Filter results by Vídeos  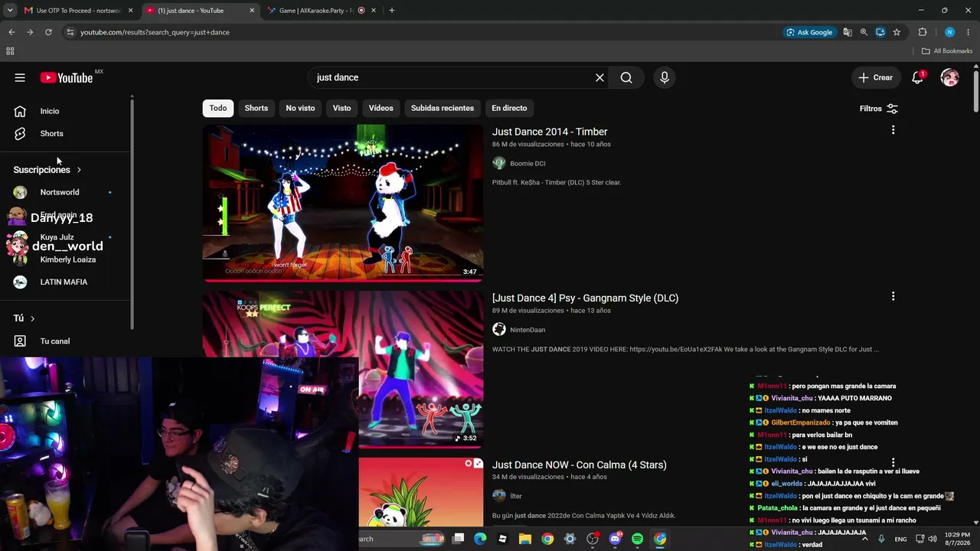click(381, 108)
